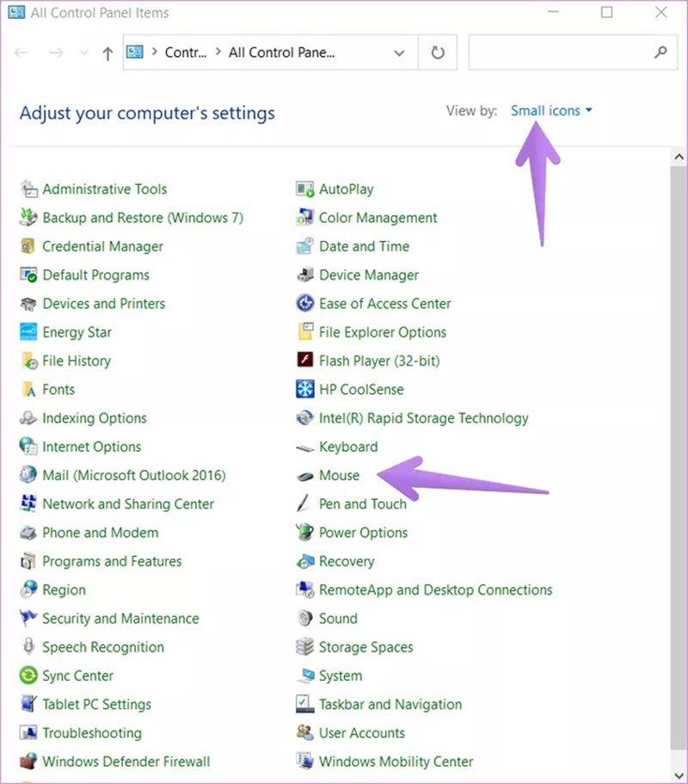
Task: Click the vertical scrollbar thumb
Action: [679, 458]
